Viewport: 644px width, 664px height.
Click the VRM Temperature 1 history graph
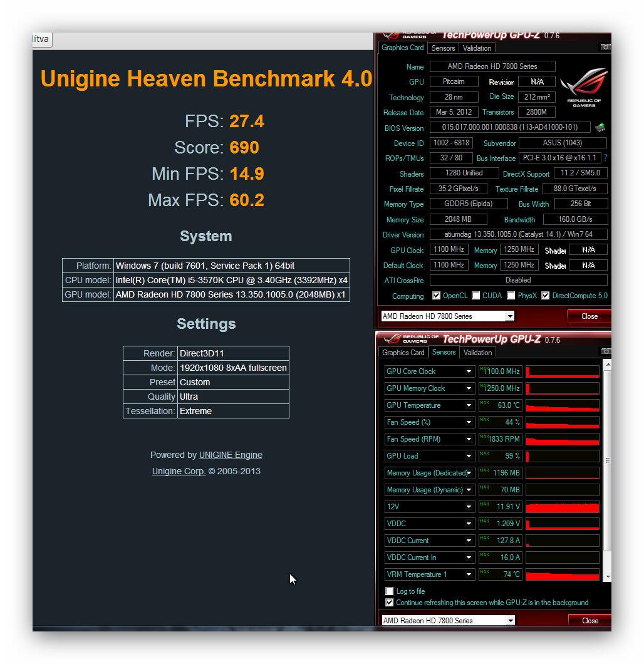[x=563, y=574]
